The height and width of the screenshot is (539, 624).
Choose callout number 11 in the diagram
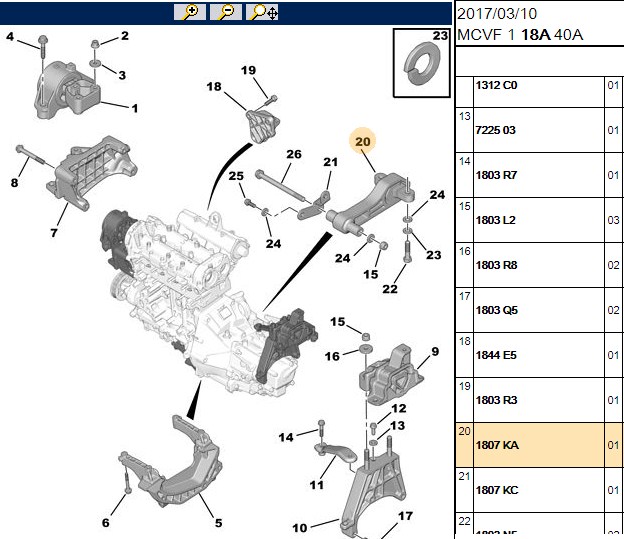point(317,485)
